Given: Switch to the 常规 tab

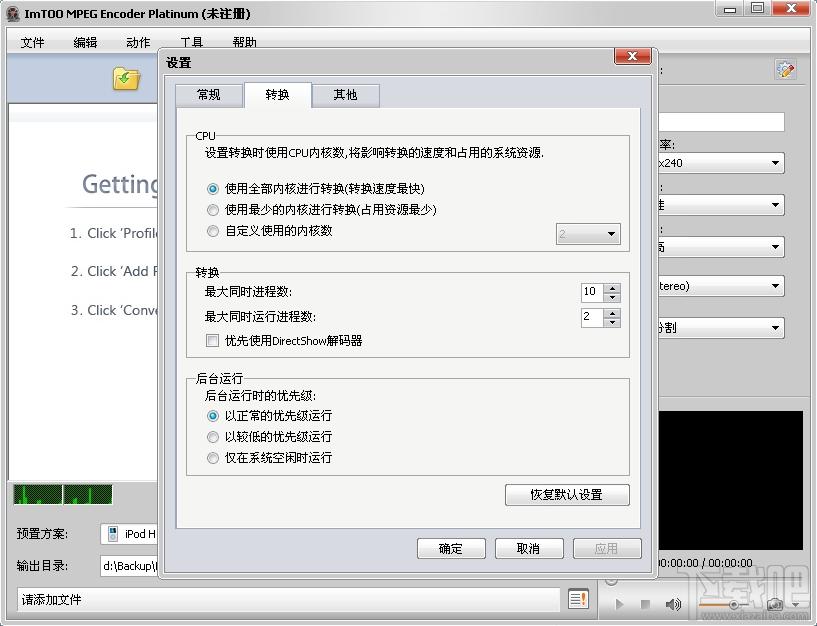Looking at the screenshot, I should 209,95.
